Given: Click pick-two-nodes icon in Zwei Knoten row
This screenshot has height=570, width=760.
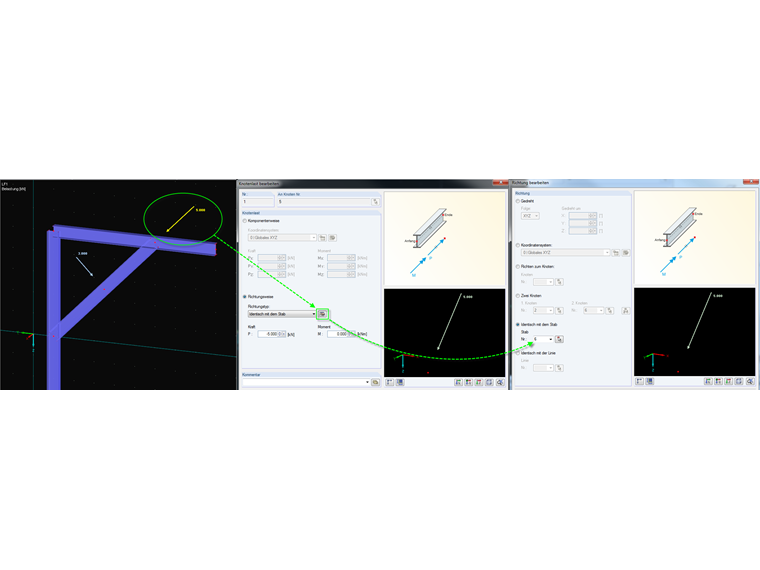Looking at the screenshot, I should pos(626,310).
